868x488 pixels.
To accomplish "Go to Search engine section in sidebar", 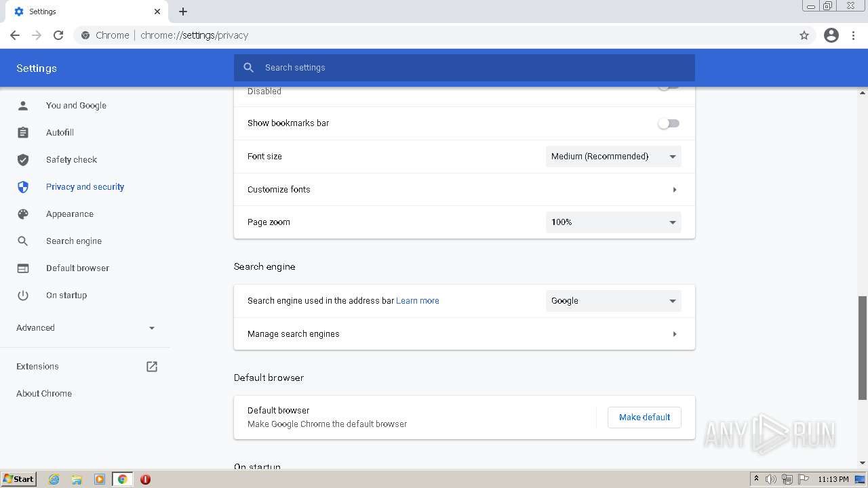I will pos(74,241).
